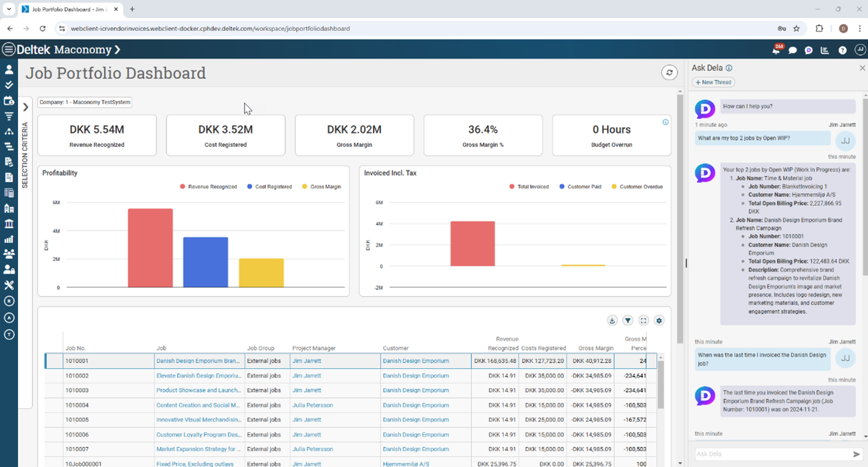Toggle Revenue Recognized legend in Profitability chart
The height and width of the screenshot is (467, 868).
click(x=208, y=187)
